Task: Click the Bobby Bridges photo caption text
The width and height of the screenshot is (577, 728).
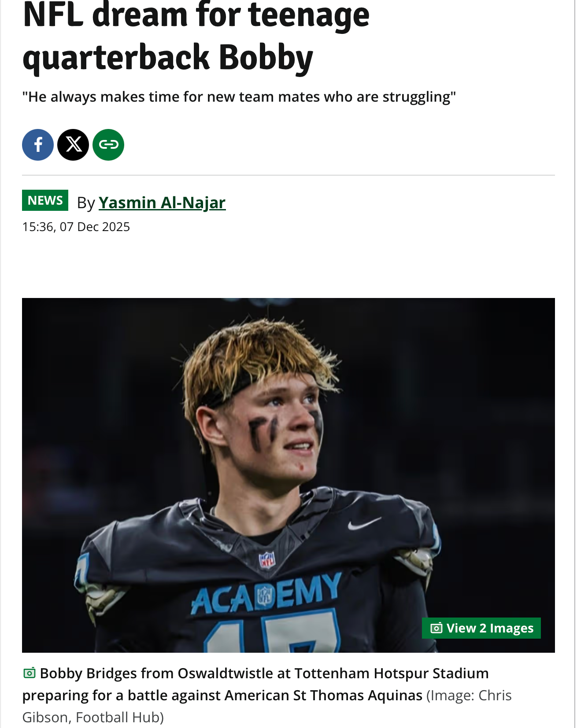Action: coord(255,684)
